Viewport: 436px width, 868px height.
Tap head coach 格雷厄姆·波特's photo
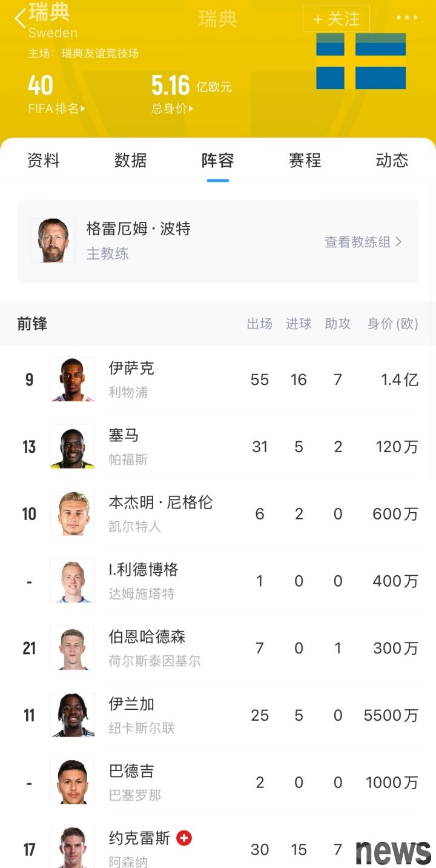click(53, 241)
